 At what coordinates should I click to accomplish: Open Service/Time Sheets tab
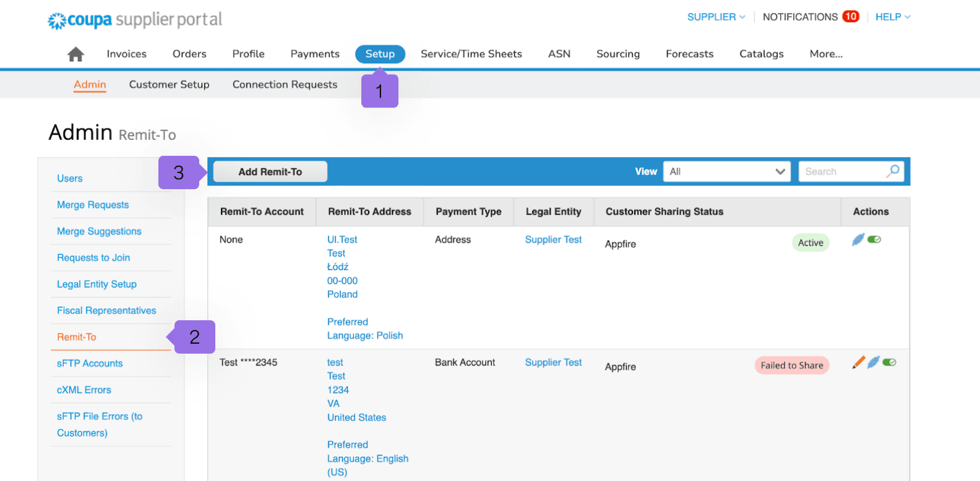click(471, 54)
